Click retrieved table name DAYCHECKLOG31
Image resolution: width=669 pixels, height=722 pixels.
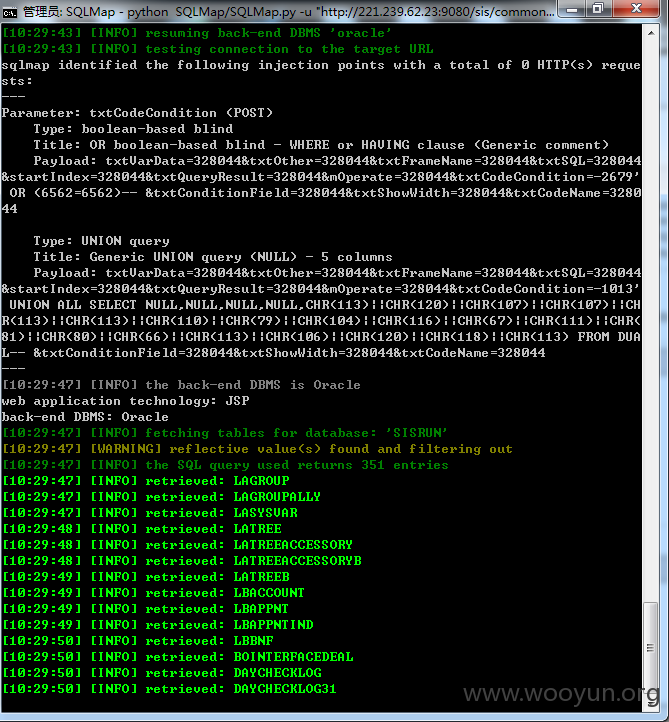285,689
